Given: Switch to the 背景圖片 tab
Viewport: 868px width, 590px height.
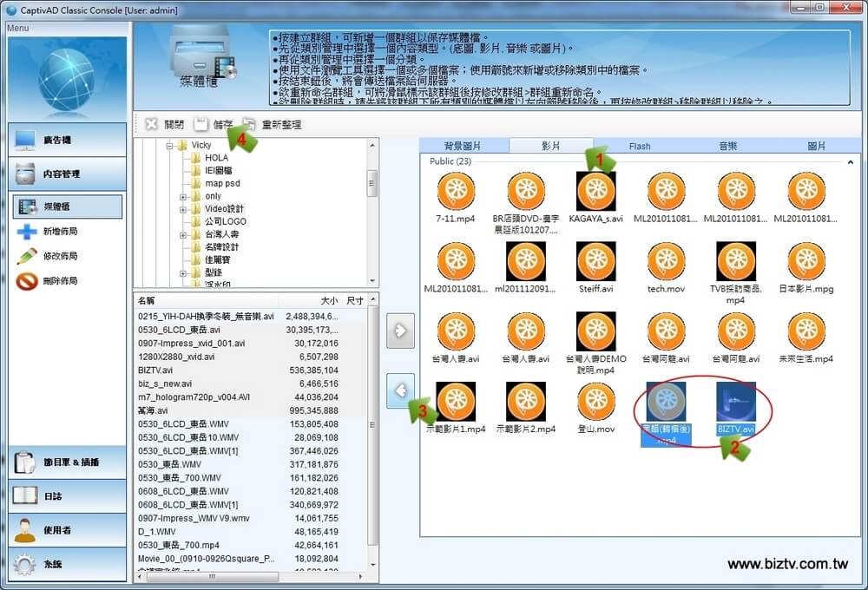Looking at the screenshot, I should (x=463, y=146).
